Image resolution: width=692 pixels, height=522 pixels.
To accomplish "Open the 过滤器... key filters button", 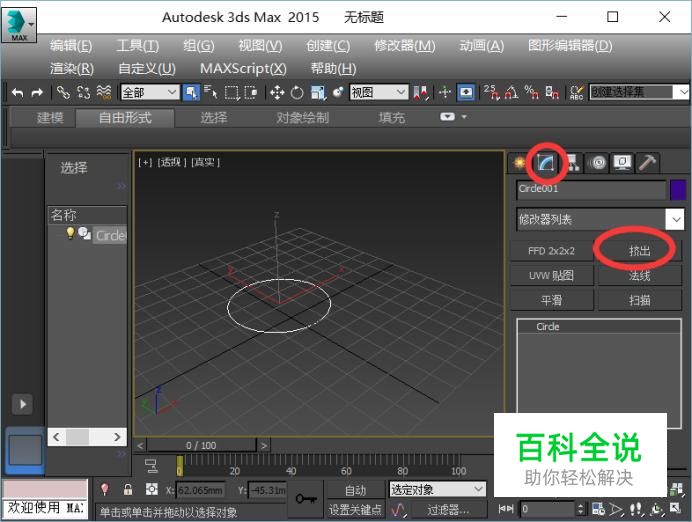I will pos(448,510).
